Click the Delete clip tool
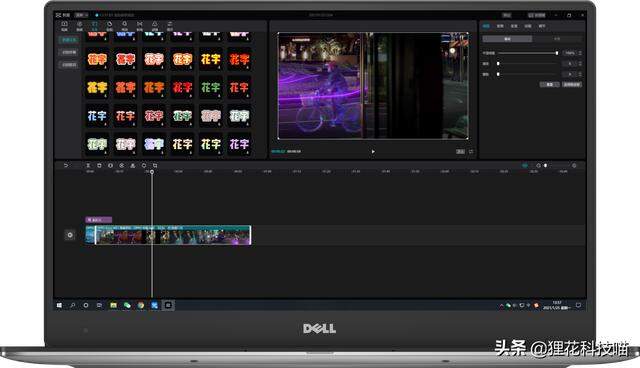 coord(99,166)
